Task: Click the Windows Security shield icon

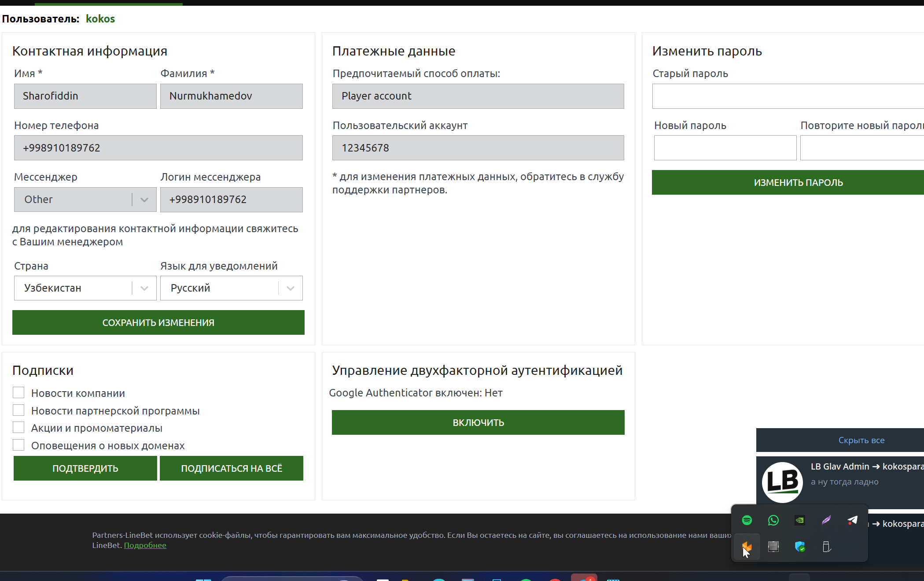Action: [800, 547]
